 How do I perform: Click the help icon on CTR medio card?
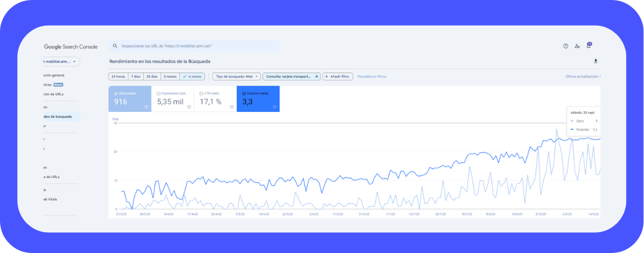232,107
